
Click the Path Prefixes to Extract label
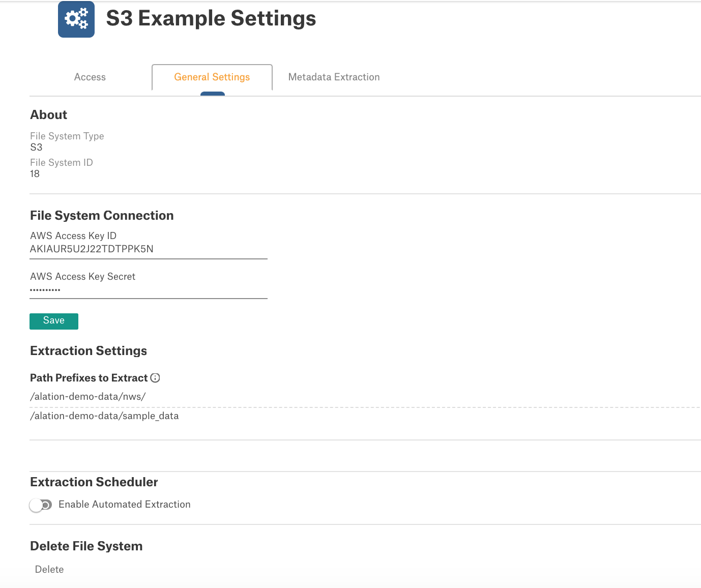click(89, 378)
